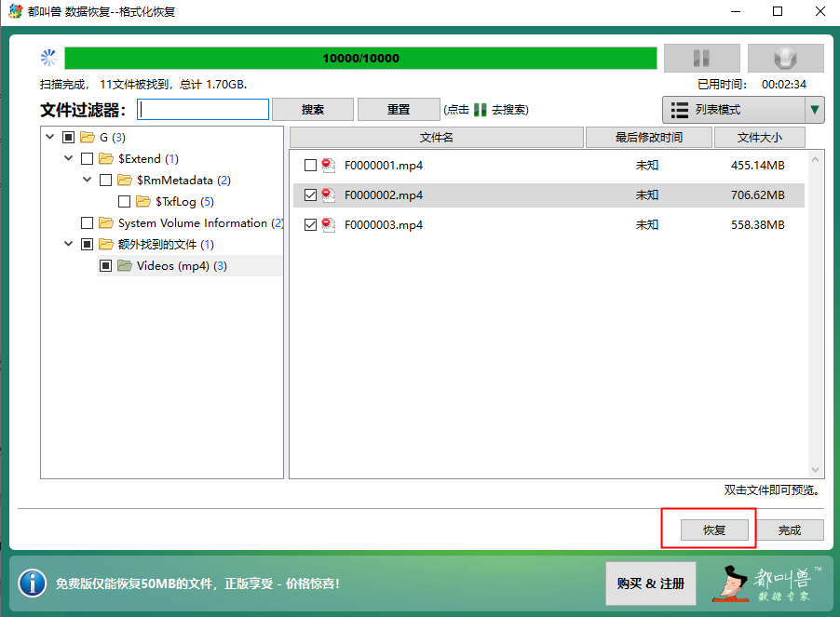Viewport: 840px width, 617px height.
Task: Collapse the $RmMetadata tree node
Action: pos(88,180)
